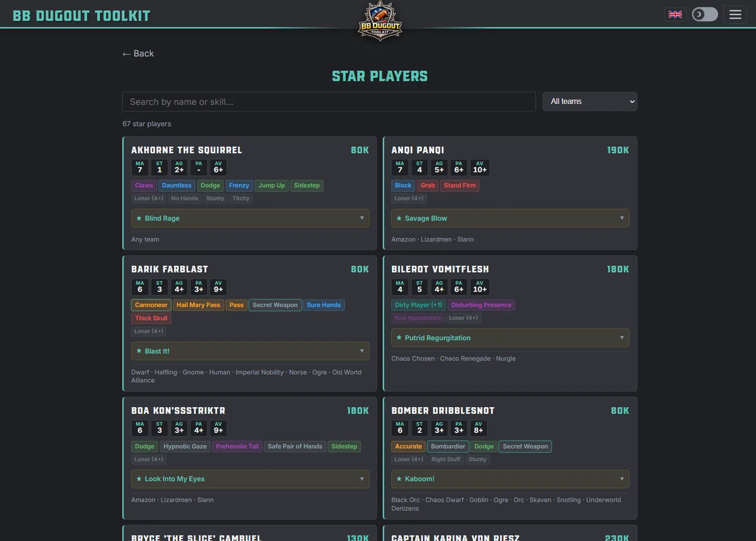Expand the Kaboom! special rule
The height and width of the screenshot is (541, 756).
point(510,479)
